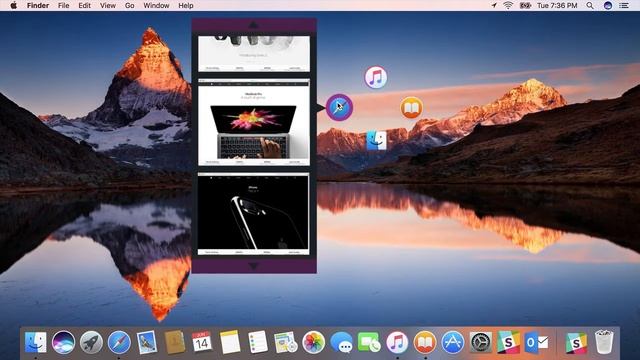This screenshot has height=360, width=640.
Task: Open Contacts book in the Dock
Action: [x=175, y=342]
